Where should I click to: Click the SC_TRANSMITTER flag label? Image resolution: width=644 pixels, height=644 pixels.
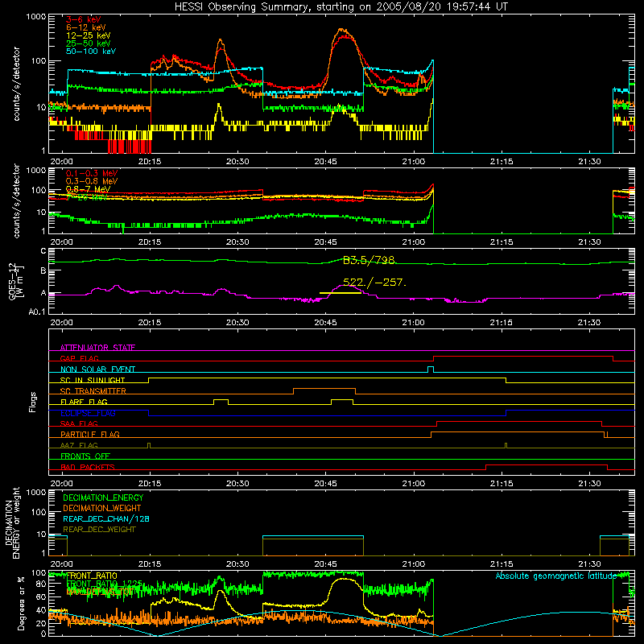[x=93, y=390]
